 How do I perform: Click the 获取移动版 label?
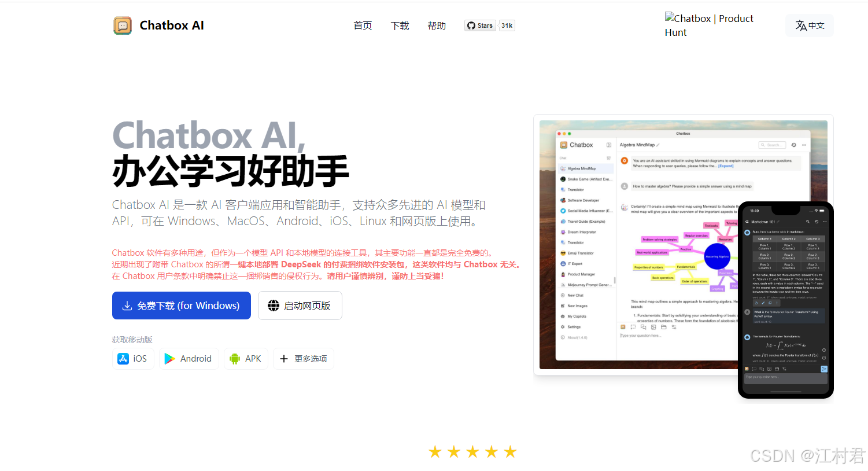point(132,340)
